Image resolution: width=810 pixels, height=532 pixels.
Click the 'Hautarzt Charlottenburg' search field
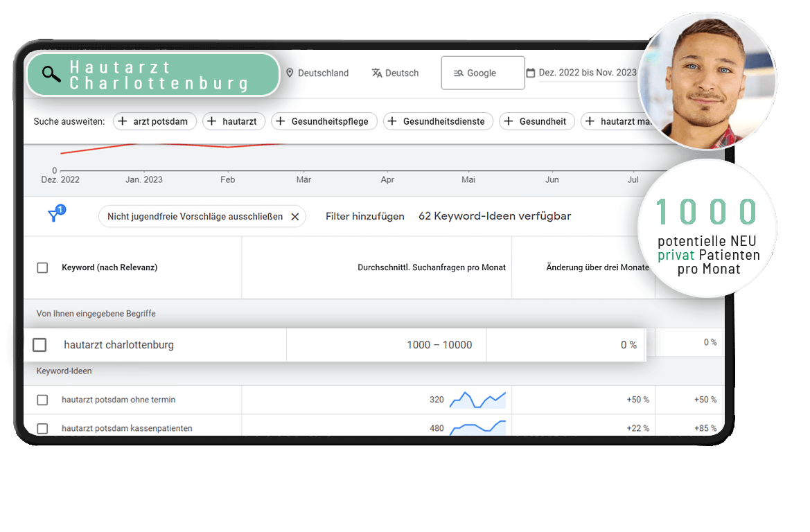tap(159, 75)
